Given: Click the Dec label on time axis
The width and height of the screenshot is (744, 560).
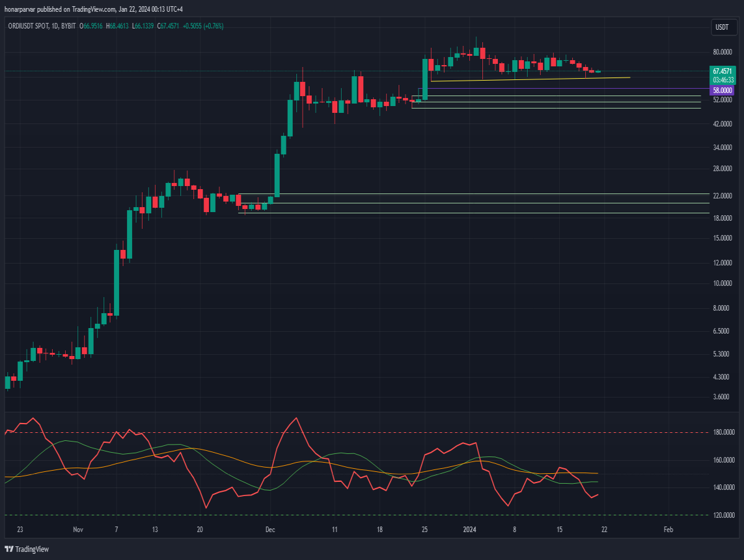Looking at the screenshot, I should pos(270,530).
